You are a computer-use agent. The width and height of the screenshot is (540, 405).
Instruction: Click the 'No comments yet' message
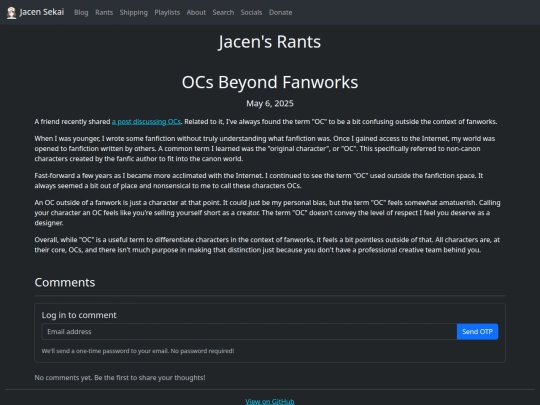[120, 378]
